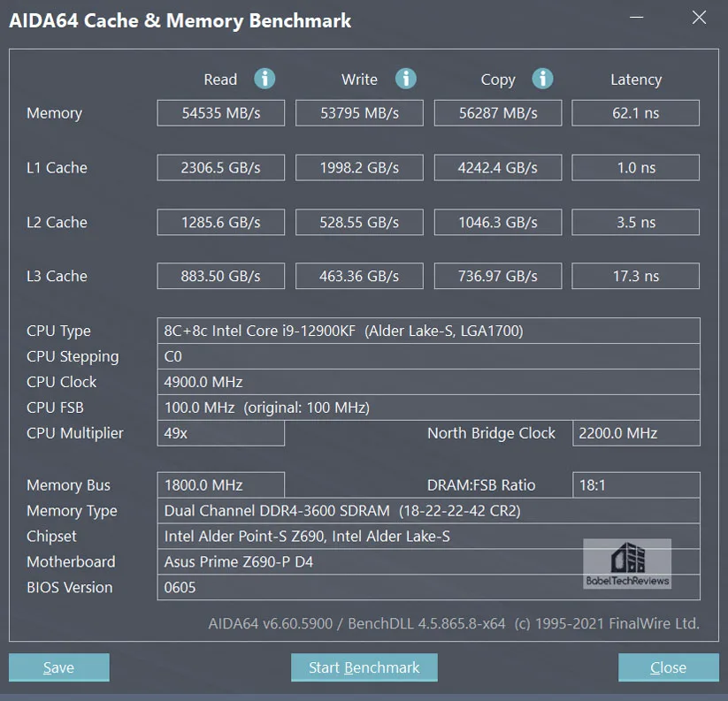
Task: Save the benchmark results
Action: (59, 667)
